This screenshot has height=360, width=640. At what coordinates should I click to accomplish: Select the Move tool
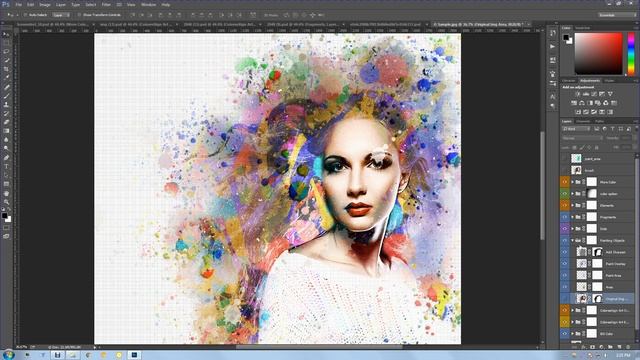click(6, 34)
